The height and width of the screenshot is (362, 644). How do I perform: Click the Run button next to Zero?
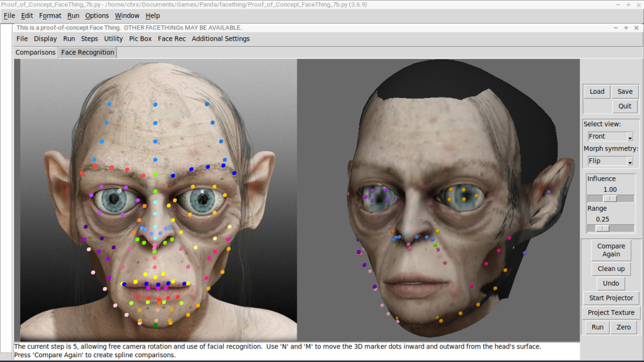[x=597, y=327]
